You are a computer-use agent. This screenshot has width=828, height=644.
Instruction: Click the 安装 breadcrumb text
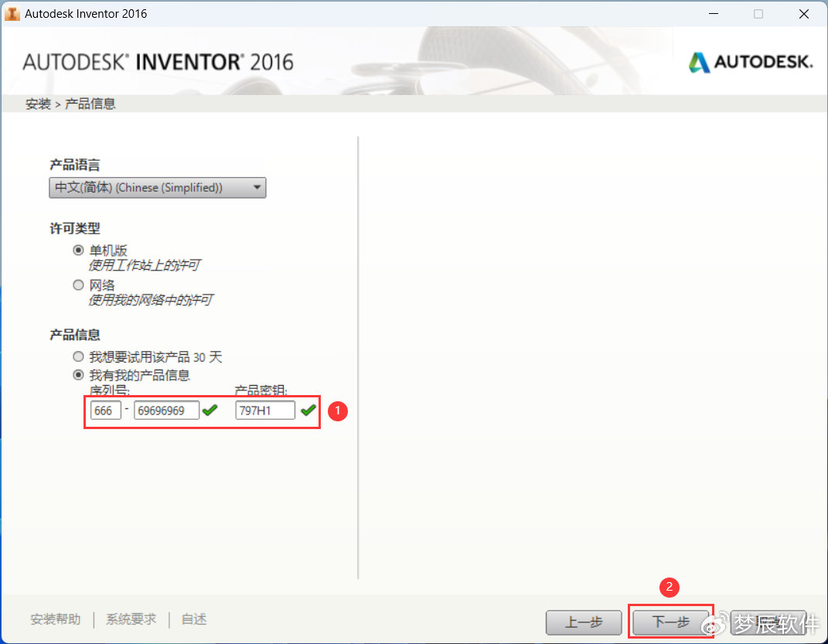tap(38, 104)
